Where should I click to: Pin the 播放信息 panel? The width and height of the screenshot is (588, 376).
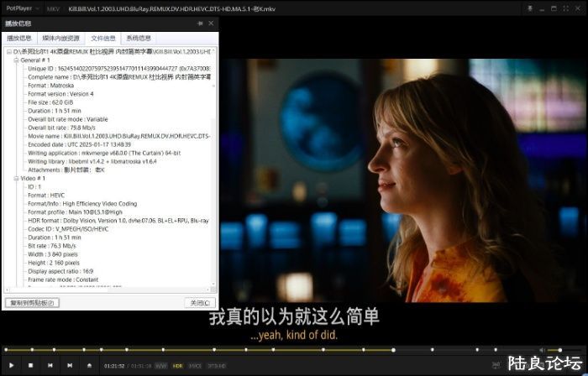199,23
